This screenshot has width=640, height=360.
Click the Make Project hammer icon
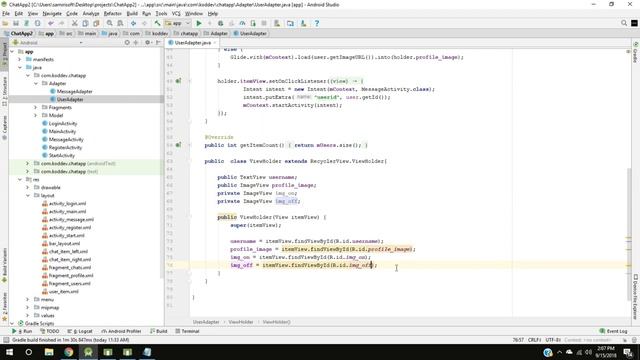(x=157, y=23)
